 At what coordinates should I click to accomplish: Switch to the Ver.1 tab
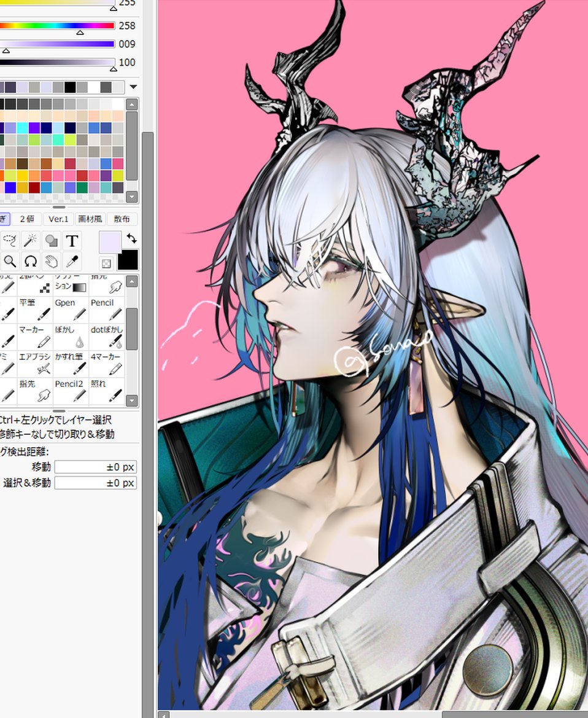click(58, 219)
